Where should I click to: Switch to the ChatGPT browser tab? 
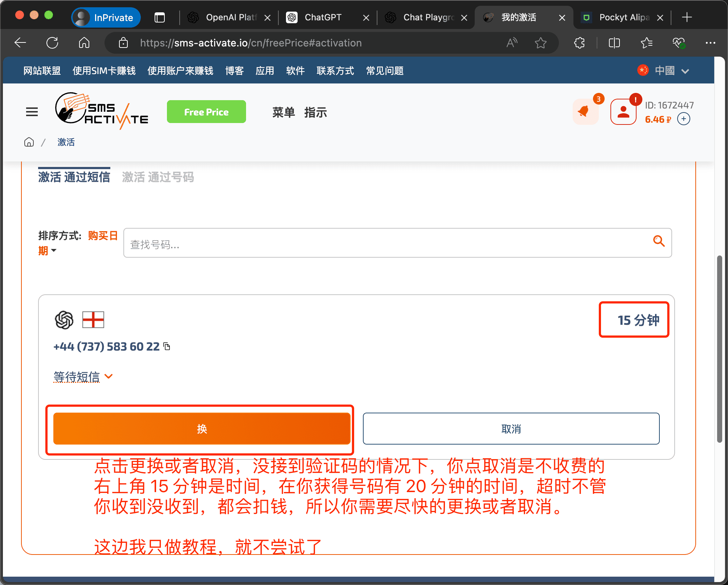pos(323,17)
